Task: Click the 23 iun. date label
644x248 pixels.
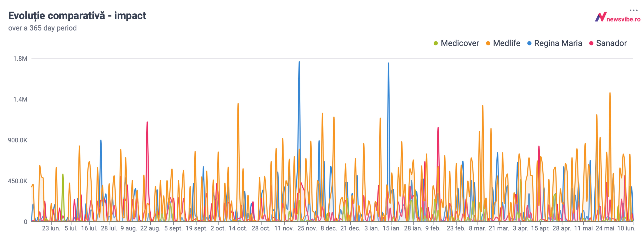Action: [51, 228]
